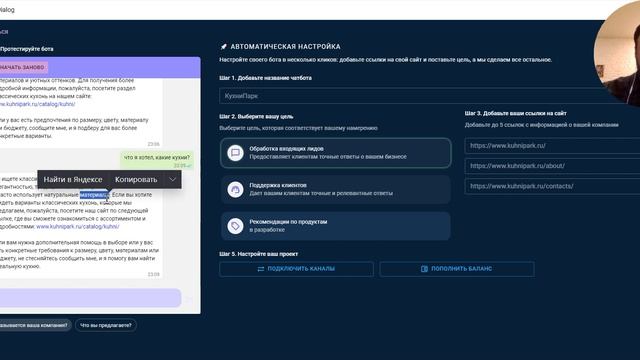Click suggestion chip about company name
Image resolution: width=640 pixels, height=360 pixels.
click(35, 325)
